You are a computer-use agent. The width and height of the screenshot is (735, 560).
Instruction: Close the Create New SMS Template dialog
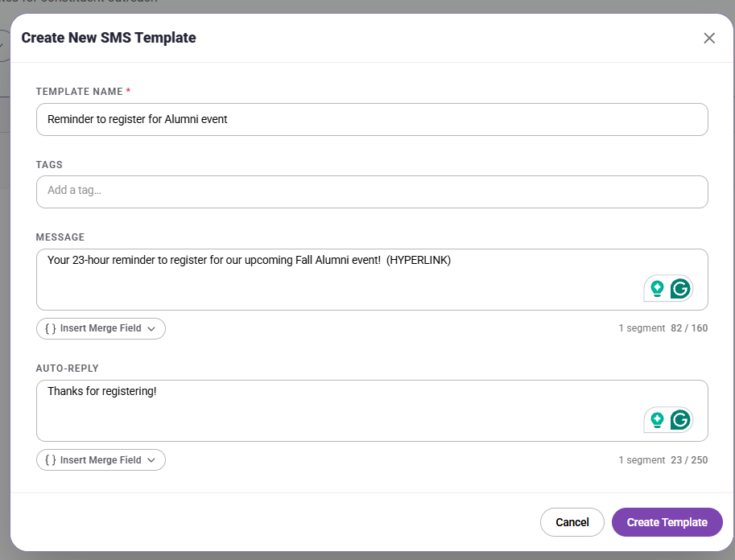click(708, 38)
